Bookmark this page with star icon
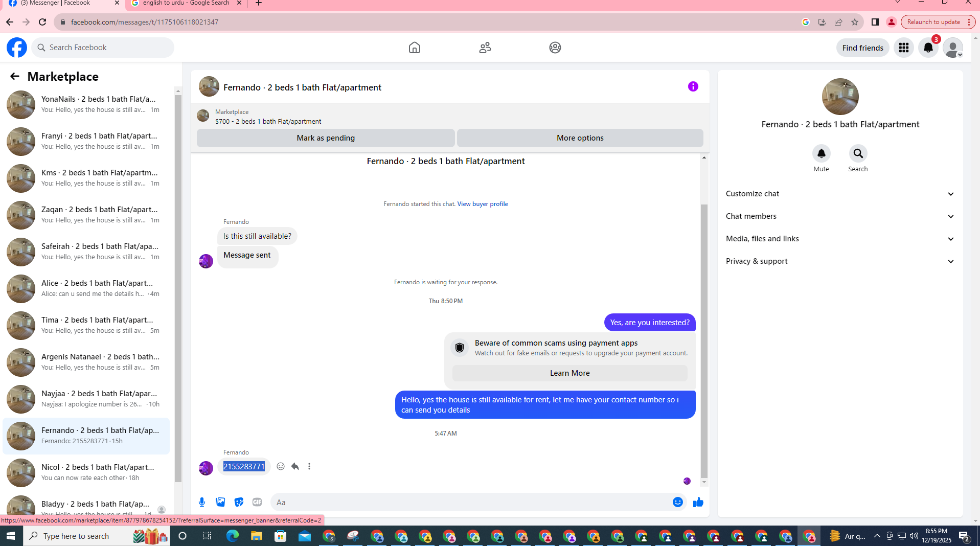The image size is (980, 546). [854, 22]
